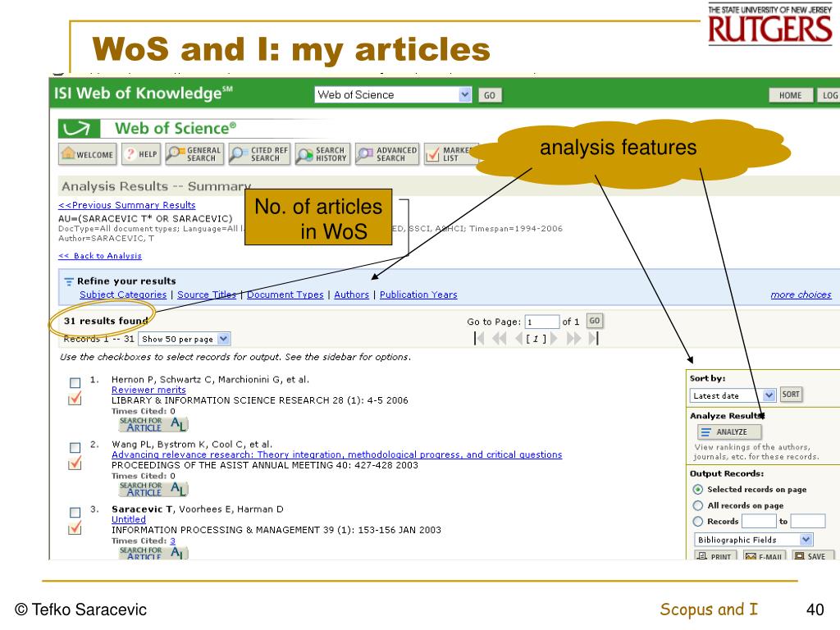Click the 'Analysis Results -- Summary' heading
The height and width of the screenshot is (630, 840).
point(157,186)
